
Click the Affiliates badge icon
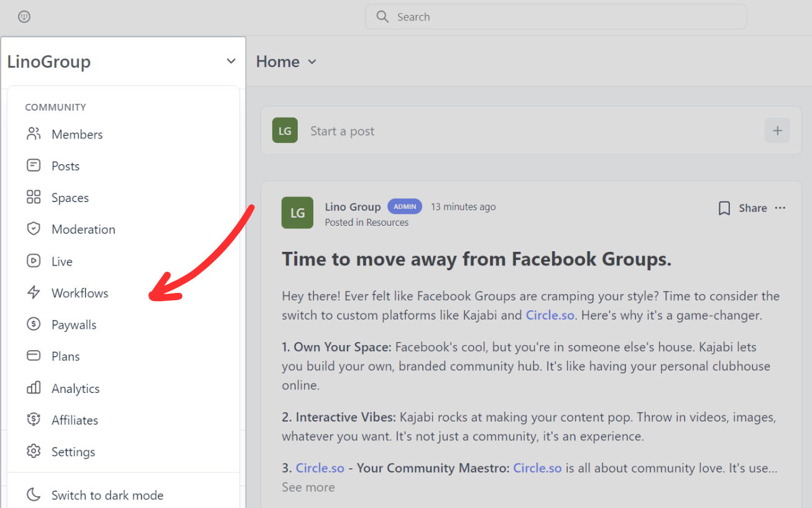(34, 420)
